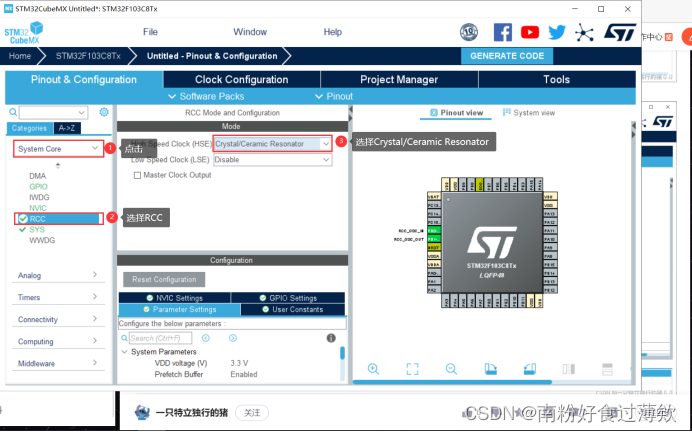This screenshot has width=692, height=432.
Task: Go to previous parameter search result
Action: [x=206, y=338]
